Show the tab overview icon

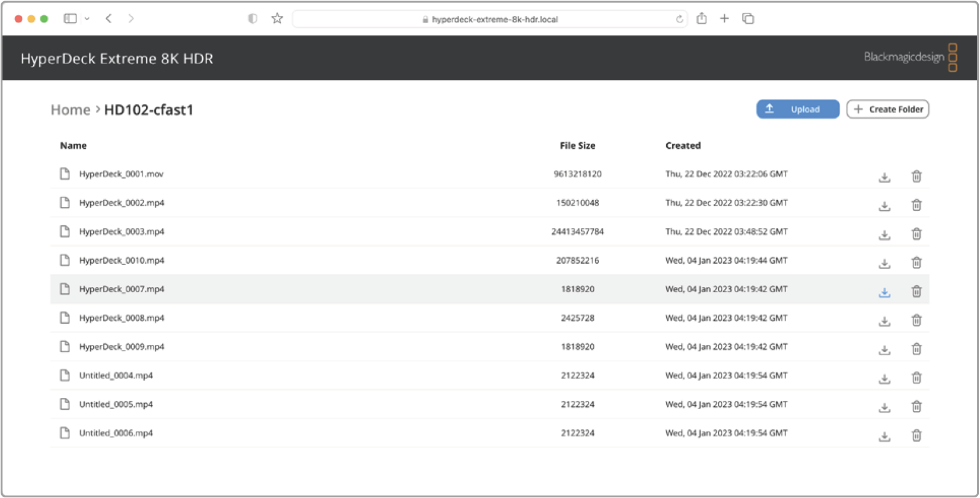pyautogui.click(x=748, y=19)
